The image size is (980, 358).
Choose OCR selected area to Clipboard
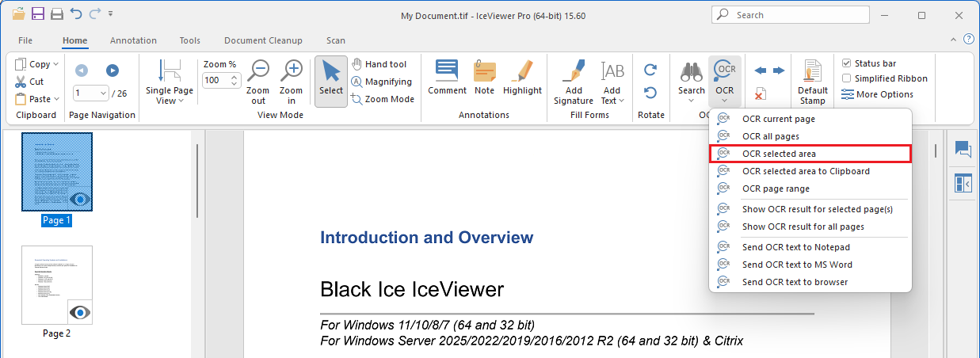click(810, 171)
